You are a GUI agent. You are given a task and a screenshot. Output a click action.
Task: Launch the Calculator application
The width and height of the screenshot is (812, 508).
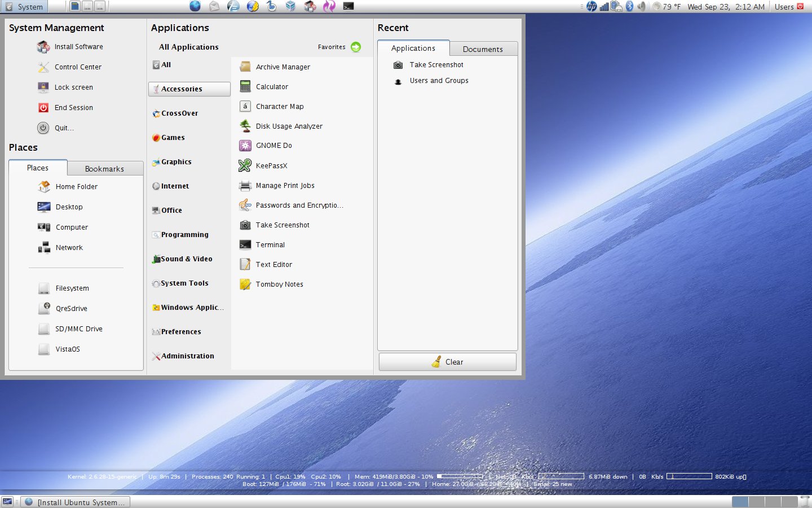coord(264,87)
